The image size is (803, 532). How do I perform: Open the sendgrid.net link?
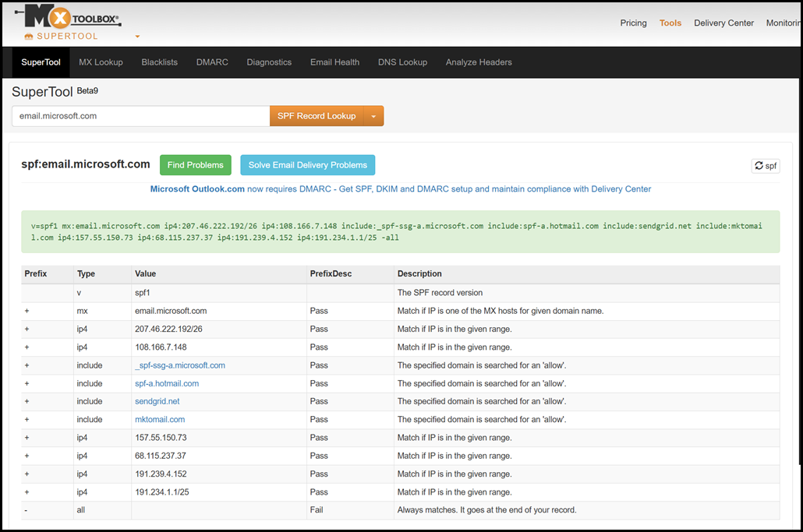click(x=157, y=401)
